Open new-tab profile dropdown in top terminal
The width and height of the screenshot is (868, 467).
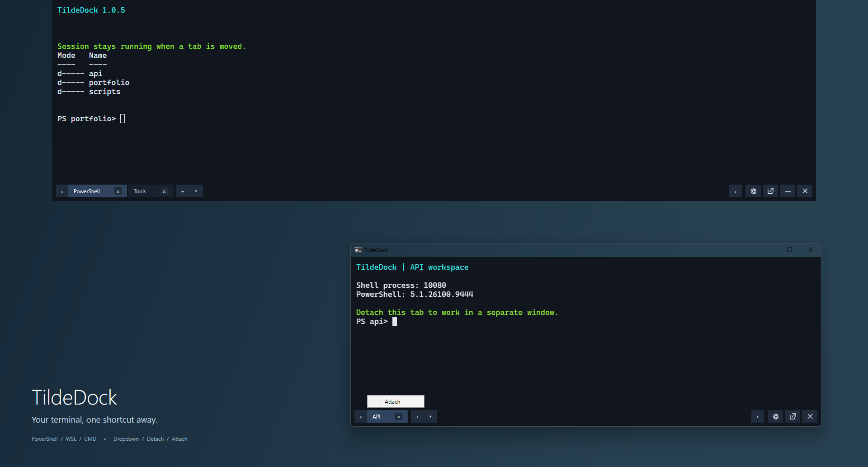coord(196,191)
